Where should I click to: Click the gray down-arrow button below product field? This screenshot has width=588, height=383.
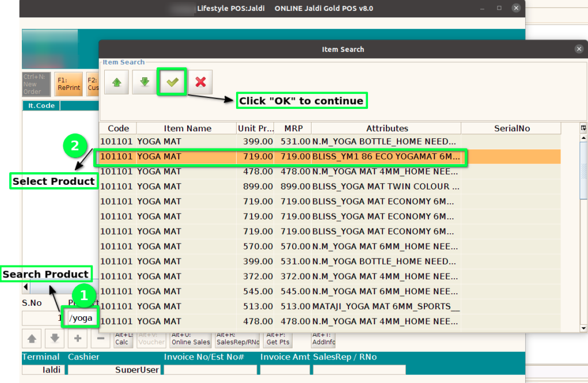tap(55, 338)
